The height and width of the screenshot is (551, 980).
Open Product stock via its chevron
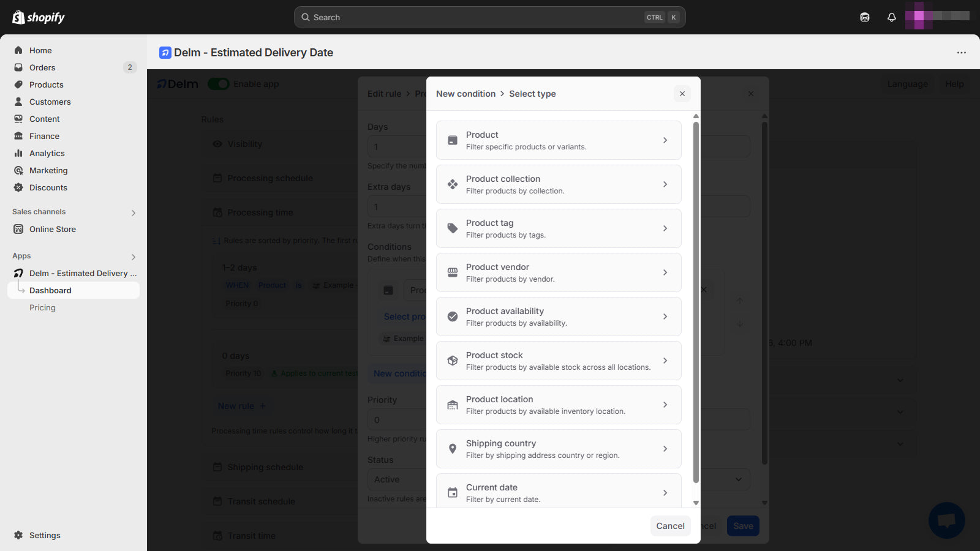tap(665, 361)
